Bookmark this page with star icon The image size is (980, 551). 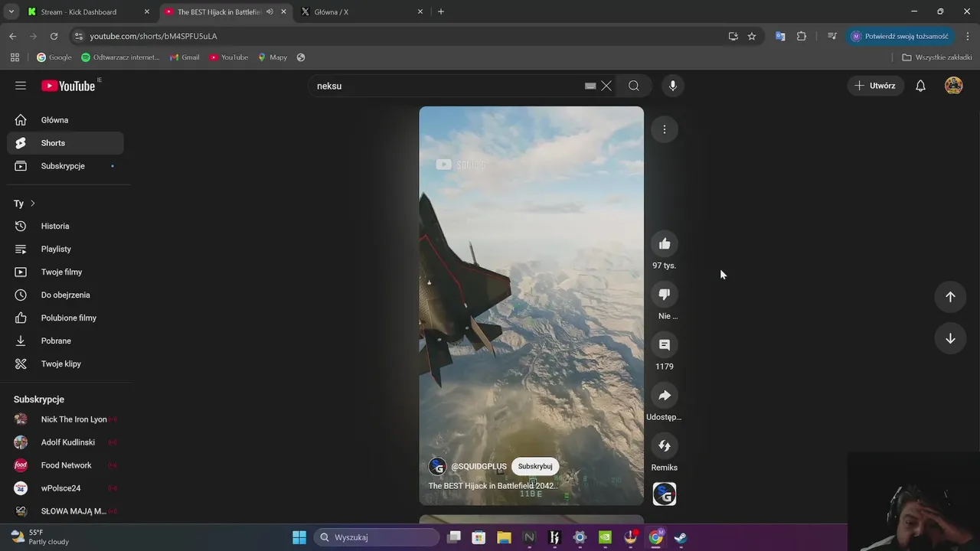click(x=752, y=36)
